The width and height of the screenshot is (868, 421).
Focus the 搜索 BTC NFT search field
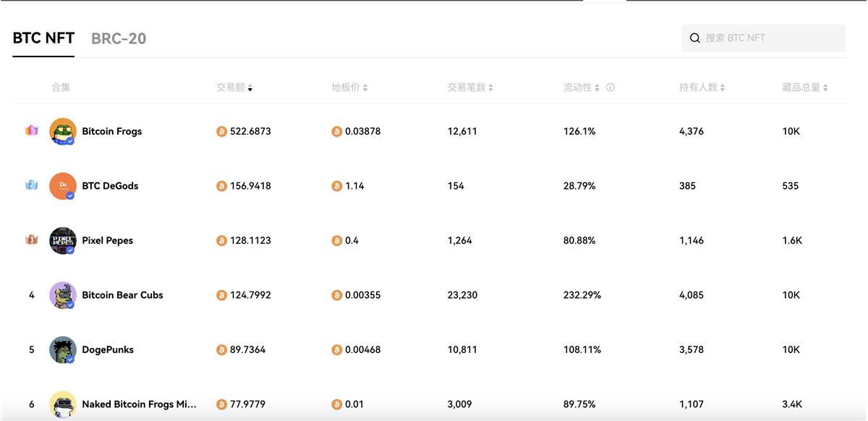[x=763, y=38]
